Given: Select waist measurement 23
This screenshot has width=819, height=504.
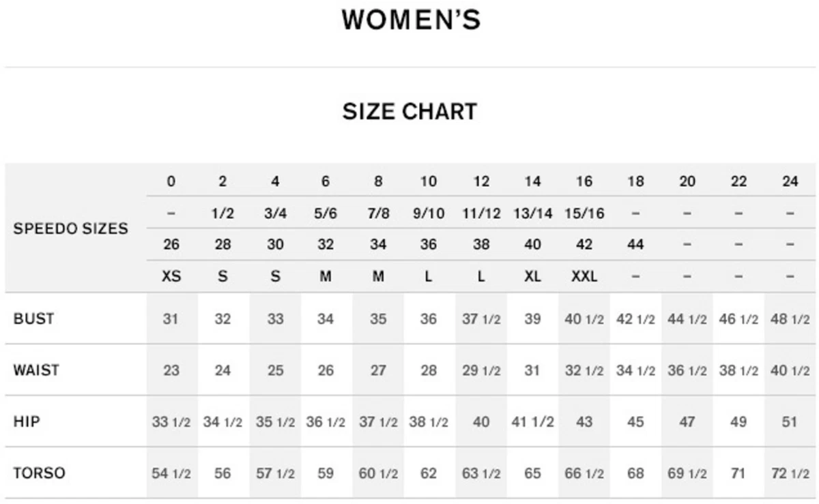Looking at the screenshot, I should (171, 370).
